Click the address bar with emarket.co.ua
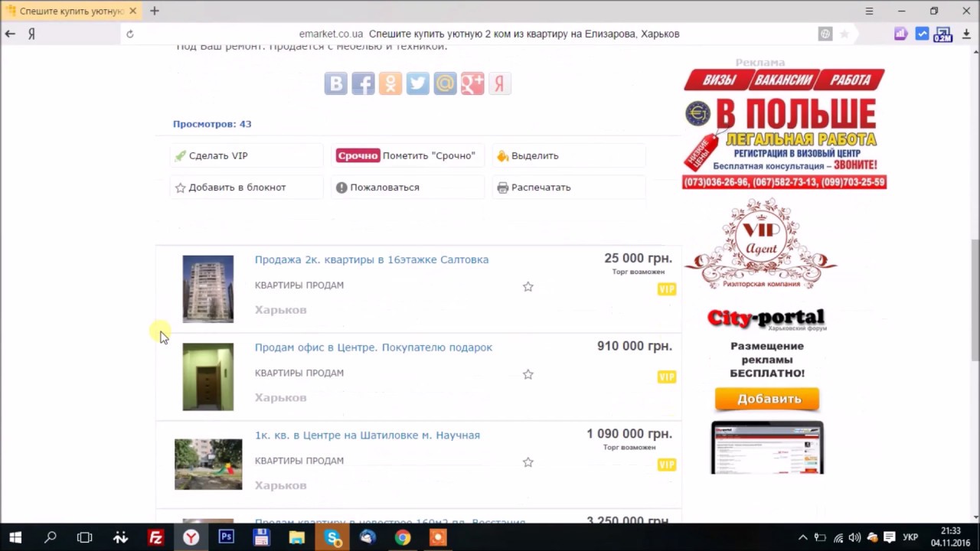The height and width of the screenshot is (551, 980). pos(489,34)
